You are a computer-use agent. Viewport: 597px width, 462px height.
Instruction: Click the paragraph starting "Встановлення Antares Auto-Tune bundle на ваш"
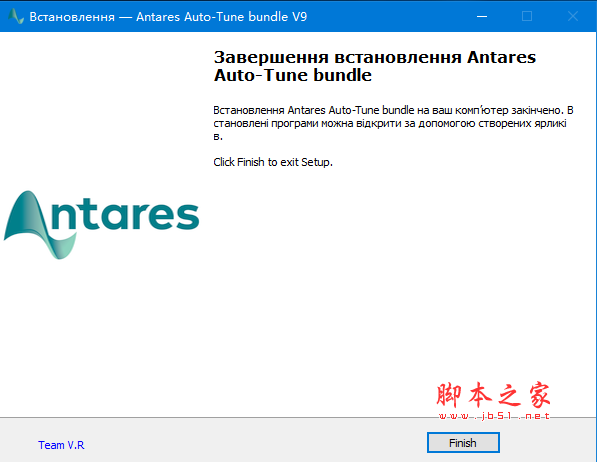393,123
